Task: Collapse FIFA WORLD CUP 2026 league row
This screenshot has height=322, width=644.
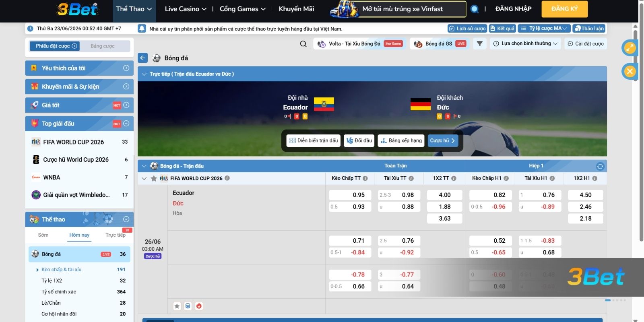Action: [144, 178]
